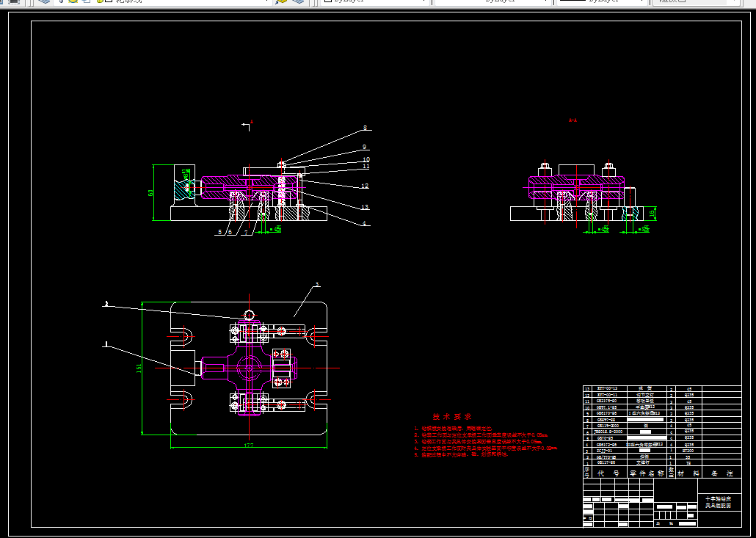Image resolution: width=756 pixels, height=538 pixels.
Task: Select the A-A section view title
Action: point(573,120)
